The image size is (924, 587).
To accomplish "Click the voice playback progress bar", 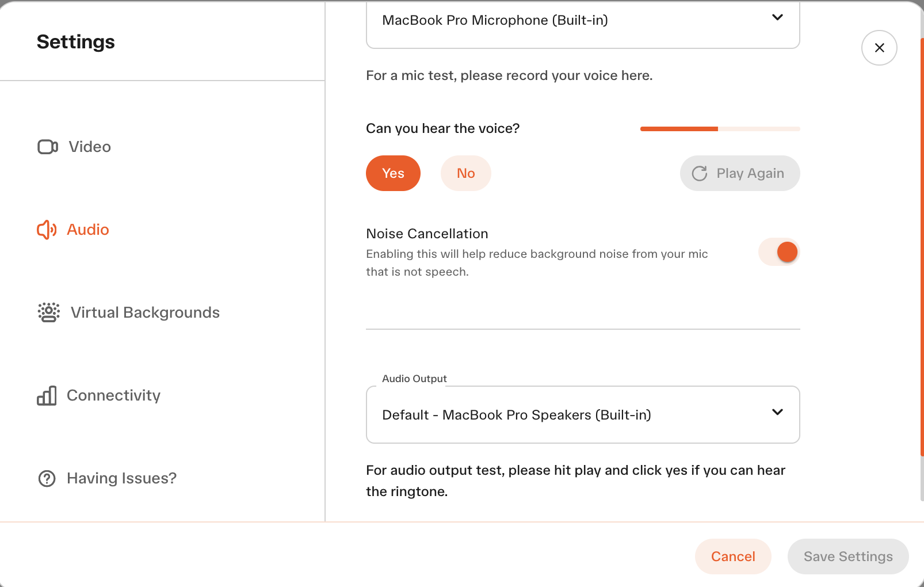I will 720,129.
